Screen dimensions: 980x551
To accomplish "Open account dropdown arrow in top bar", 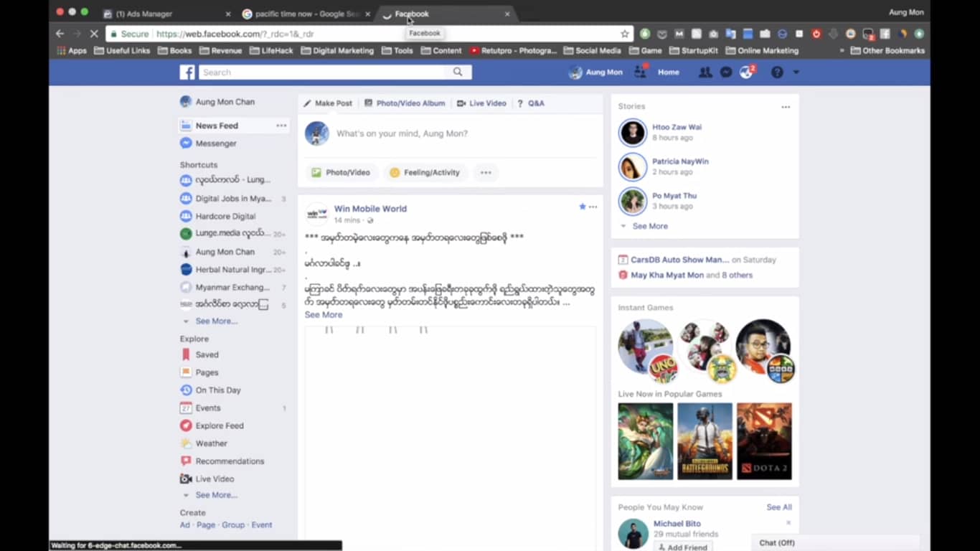I will (x=796, y=72).
